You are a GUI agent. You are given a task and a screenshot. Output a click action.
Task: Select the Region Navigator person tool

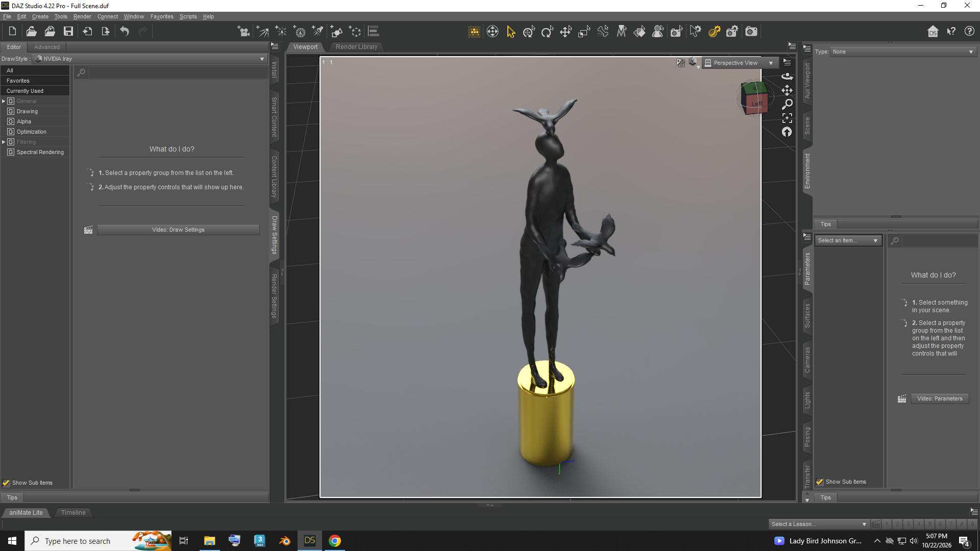(x=658, y=32)
